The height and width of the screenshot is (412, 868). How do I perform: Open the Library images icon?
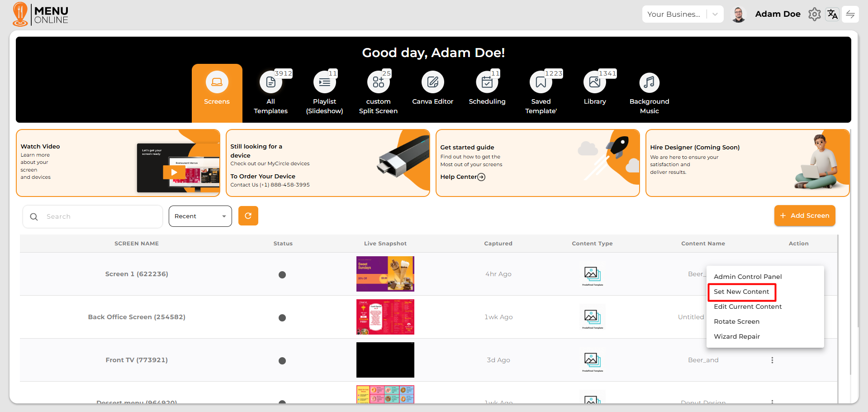[x=594, y=82]
